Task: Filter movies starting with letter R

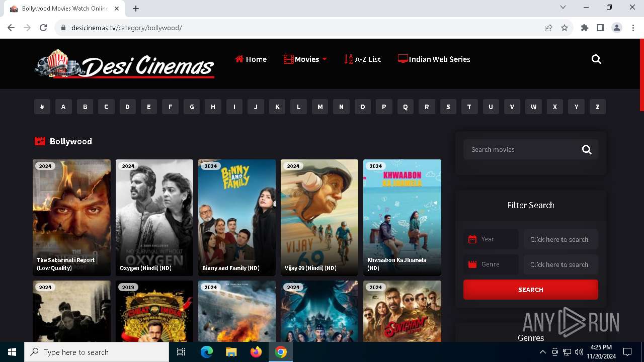Action: pyautogui.click(x=427, y=107)
